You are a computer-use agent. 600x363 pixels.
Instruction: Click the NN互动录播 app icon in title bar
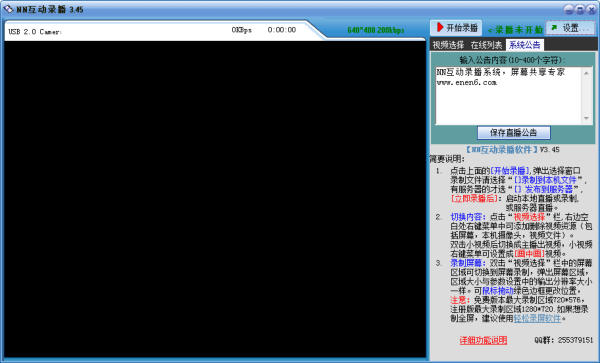tap(8, 9)
